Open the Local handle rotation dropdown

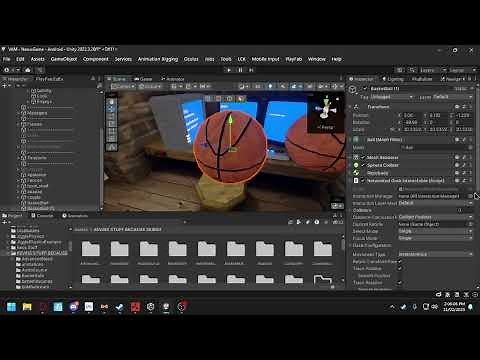pos(150,86)
